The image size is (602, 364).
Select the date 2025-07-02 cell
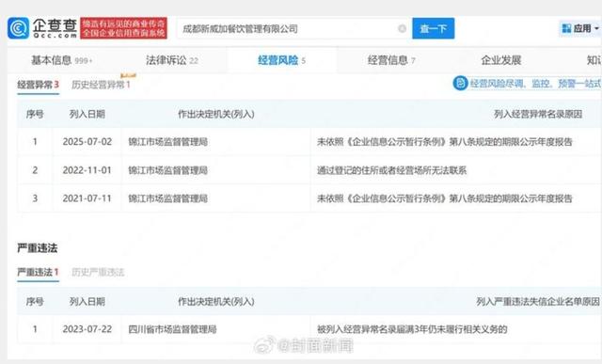tap(87, 142)
